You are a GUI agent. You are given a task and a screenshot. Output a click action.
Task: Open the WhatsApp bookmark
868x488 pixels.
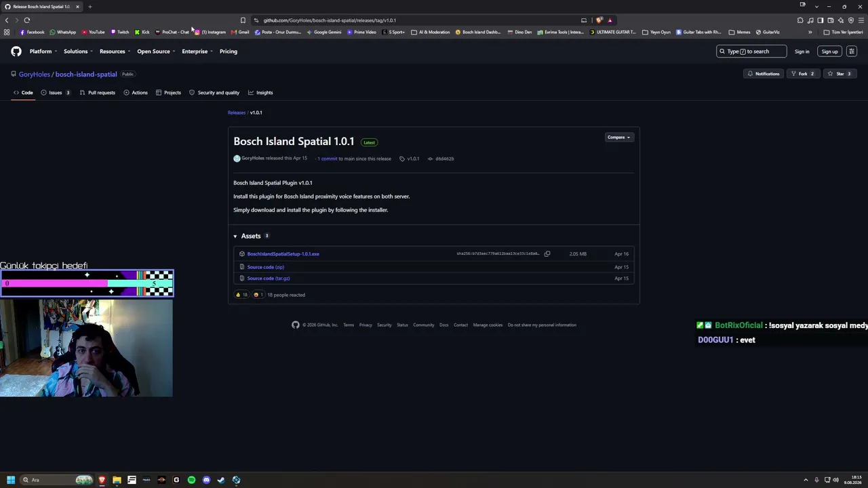(63, 32)
